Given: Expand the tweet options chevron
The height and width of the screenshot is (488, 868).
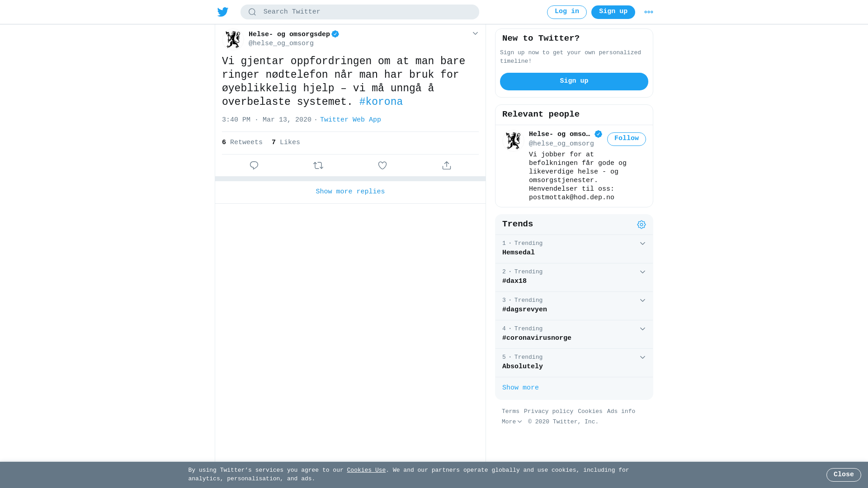Looking at the screenshot, I should 475,33.
